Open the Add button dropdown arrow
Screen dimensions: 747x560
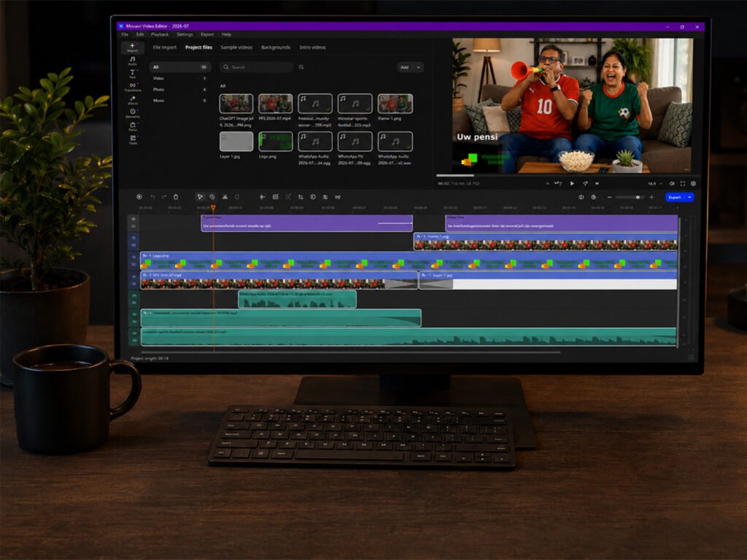(x=419, y=67)
